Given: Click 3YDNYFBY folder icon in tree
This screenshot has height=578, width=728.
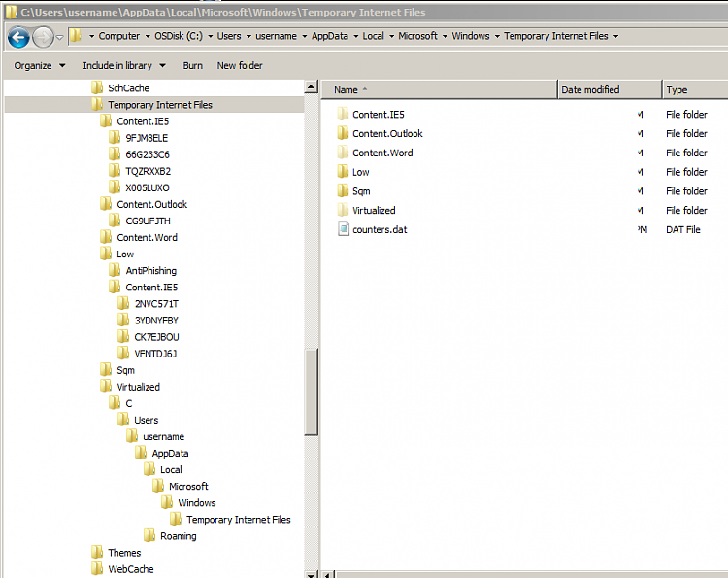Looking at the screenshot, I should pos(123,321).
